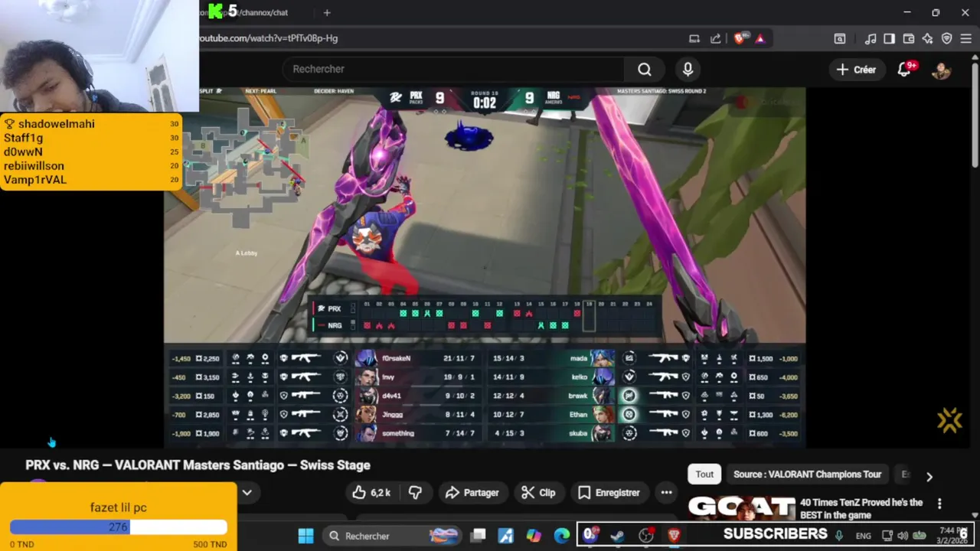Click the Brave VPN shield icon
Screen dimensions: 980x551
click(947, 38)
